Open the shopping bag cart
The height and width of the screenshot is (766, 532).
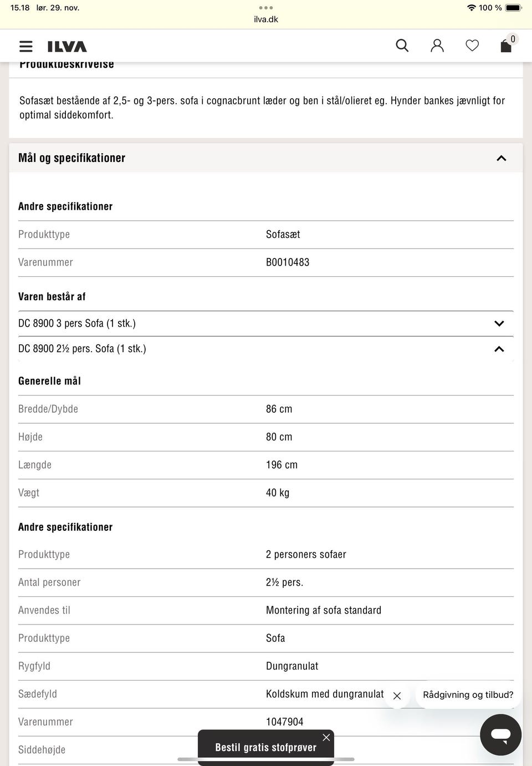tap(507, 45)
